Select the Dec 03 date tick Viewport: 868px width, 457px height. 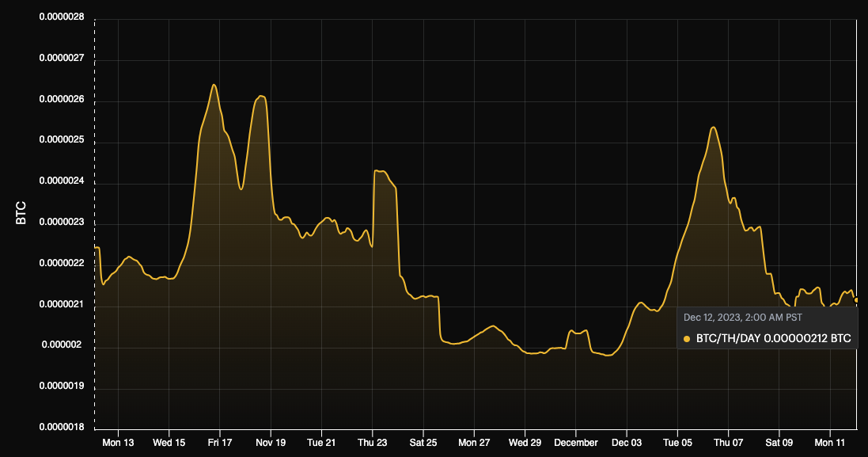[x=627, y=443]
